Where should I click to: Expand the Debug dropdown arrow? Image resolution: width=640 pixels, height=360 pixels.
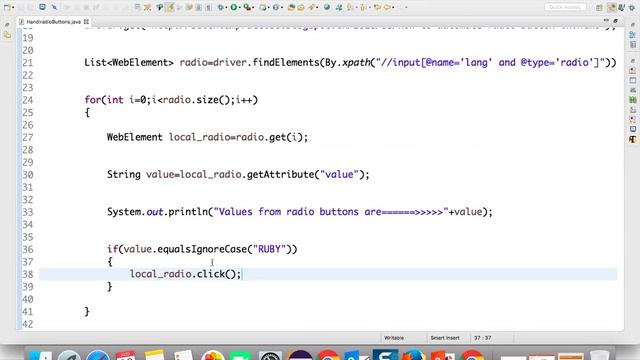(x=226, y=7)
